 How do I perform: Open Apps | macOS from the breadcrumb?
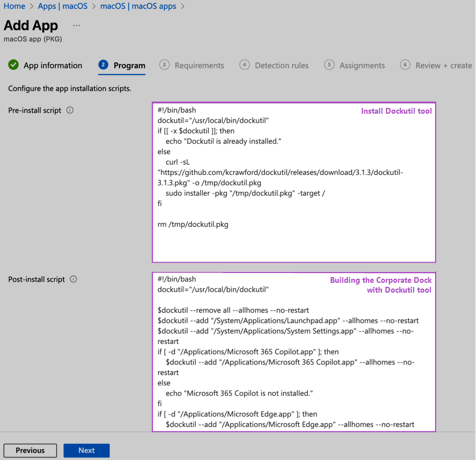click(x=63, y=6)
